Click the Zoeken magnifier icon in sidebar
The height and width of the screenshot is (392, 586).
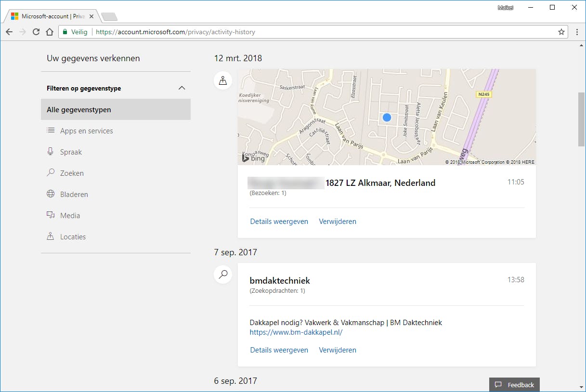(x=50, y=173)
